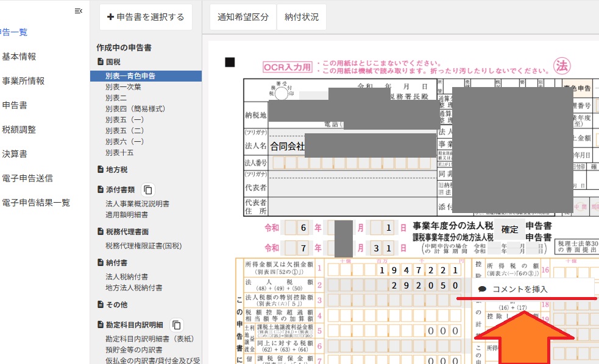
Task: Choose コメントを挿入 from the context menu
Action: [x=519, y=289]
